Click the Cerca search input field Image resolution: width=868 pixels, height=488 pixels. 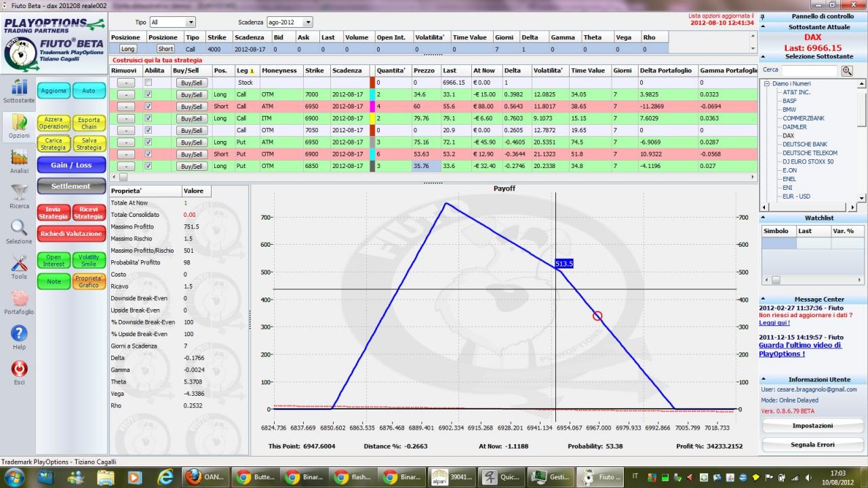pyautogui.click(x=809, y=70)
